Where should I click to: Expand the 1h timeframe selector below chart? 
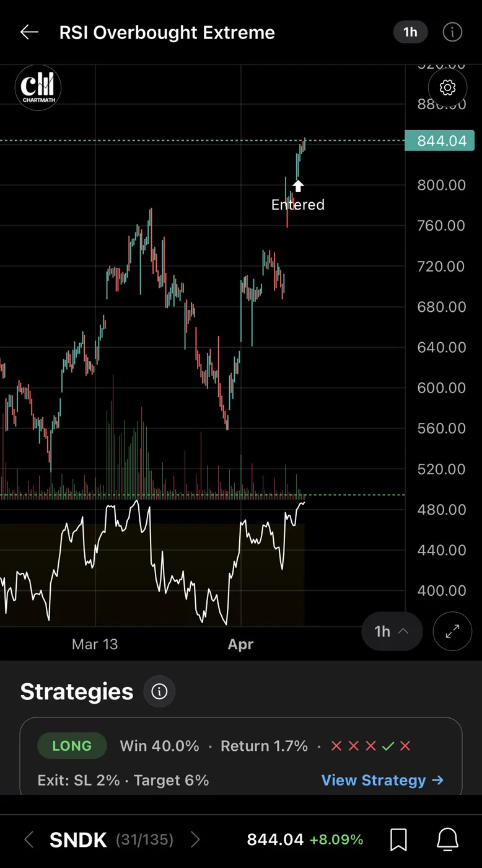(x=392, y=631)
